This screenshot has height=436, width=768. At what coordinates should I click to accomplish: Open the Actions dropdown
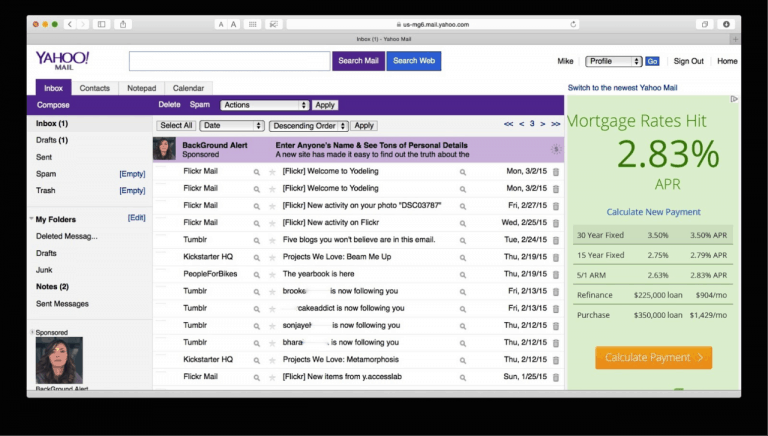click(x=264, y=105)
